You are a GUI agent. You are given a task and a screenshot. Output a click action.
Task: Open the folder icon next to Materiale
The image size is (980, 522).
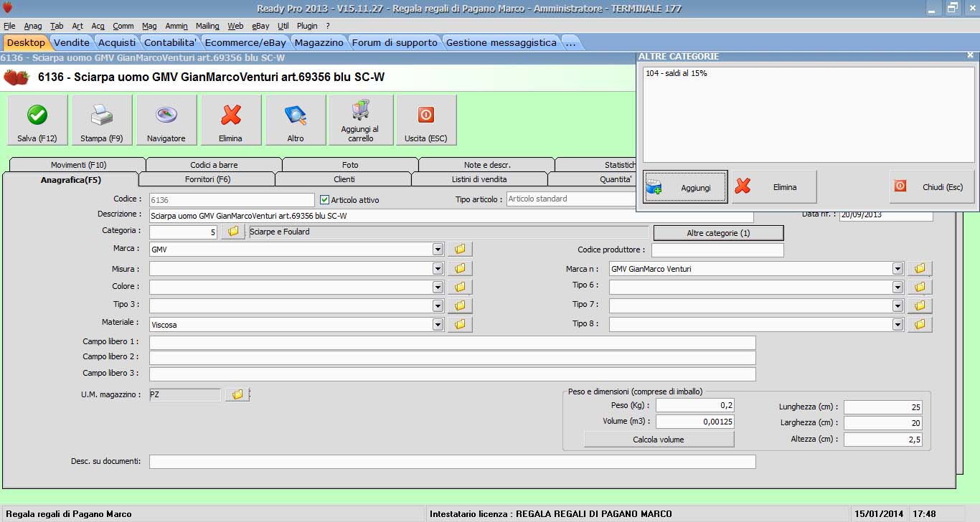pyautogui.click(x=461, y=325)
